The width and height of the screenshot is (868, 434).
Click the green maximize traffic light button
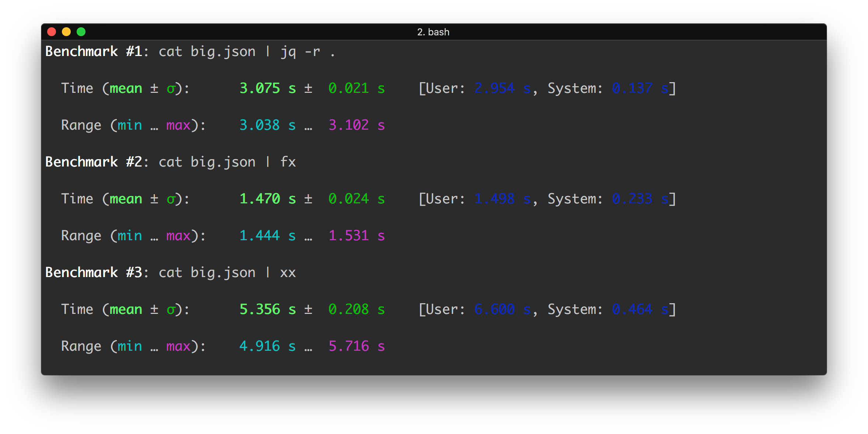81,32
